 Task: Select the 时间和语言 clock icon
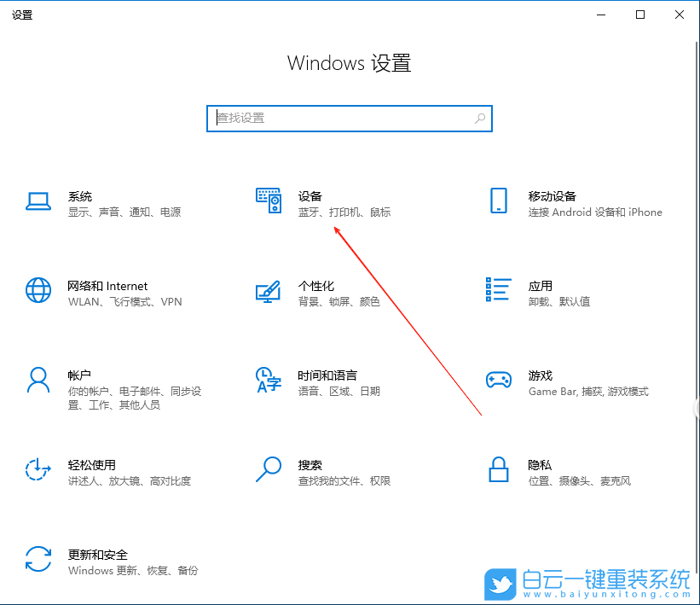coord(269,381)
